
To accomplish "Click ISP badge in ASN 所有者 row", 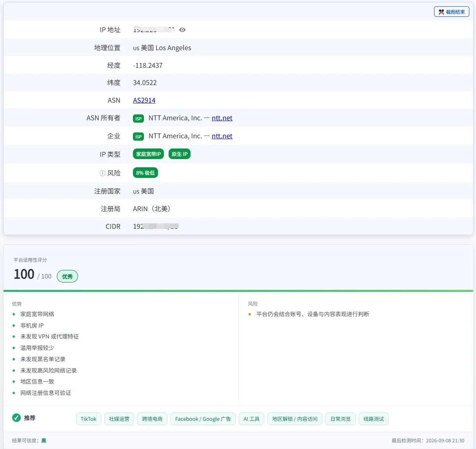I will pos(138,118).
